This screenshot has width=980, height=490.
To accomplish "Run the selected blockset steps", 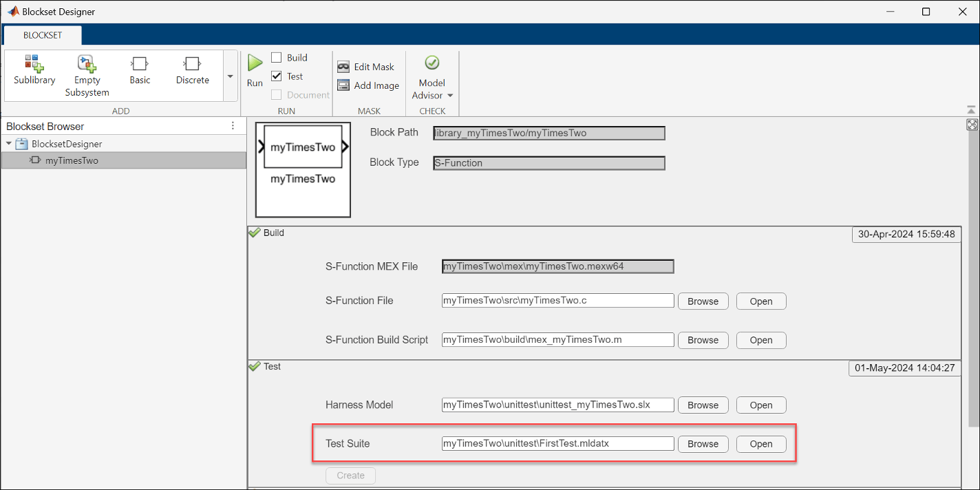I will pyautogui.click(x=255, y=71).
